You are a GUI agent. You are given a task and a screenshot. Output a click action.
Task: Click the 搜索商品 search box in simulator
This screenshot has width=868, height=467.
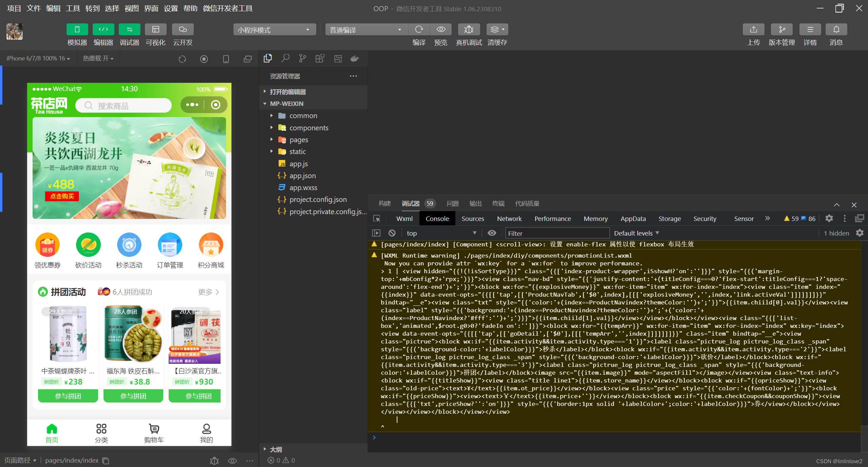pos(124,106)
